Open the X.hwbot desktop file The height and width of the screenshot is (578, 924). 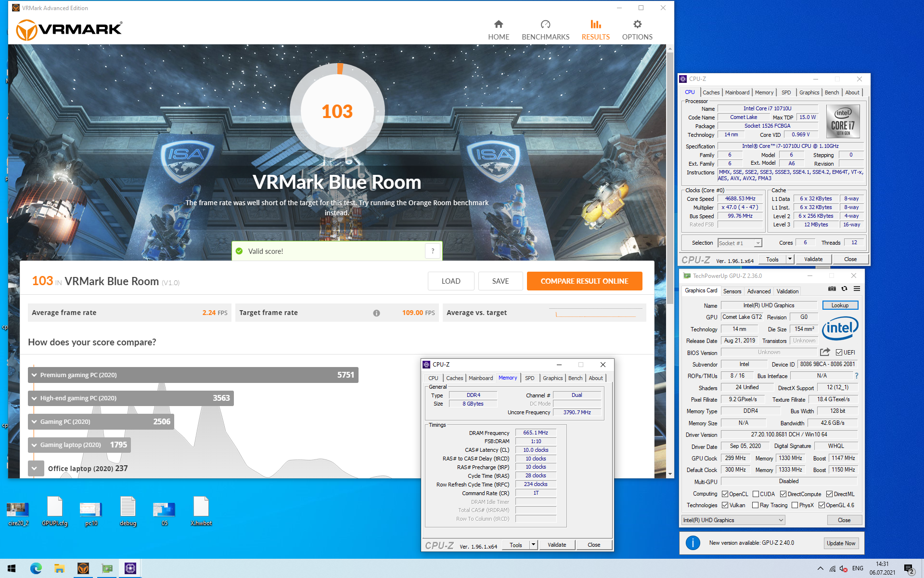201,511
